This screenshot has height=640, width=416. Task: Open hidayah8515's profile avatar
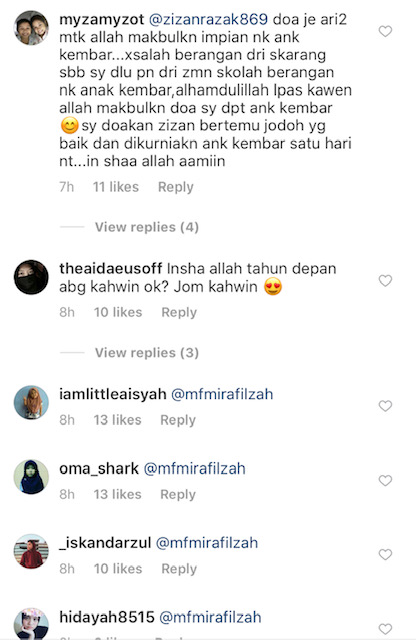31,624
